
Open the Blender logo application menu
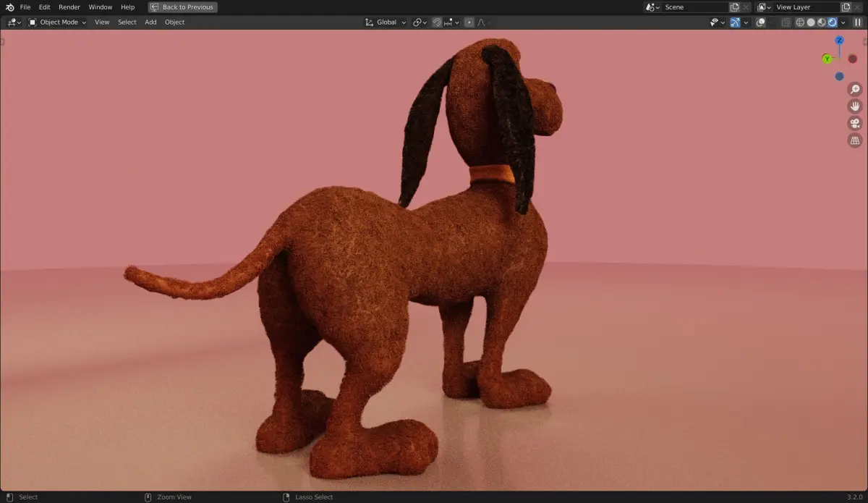coord(10,7)
